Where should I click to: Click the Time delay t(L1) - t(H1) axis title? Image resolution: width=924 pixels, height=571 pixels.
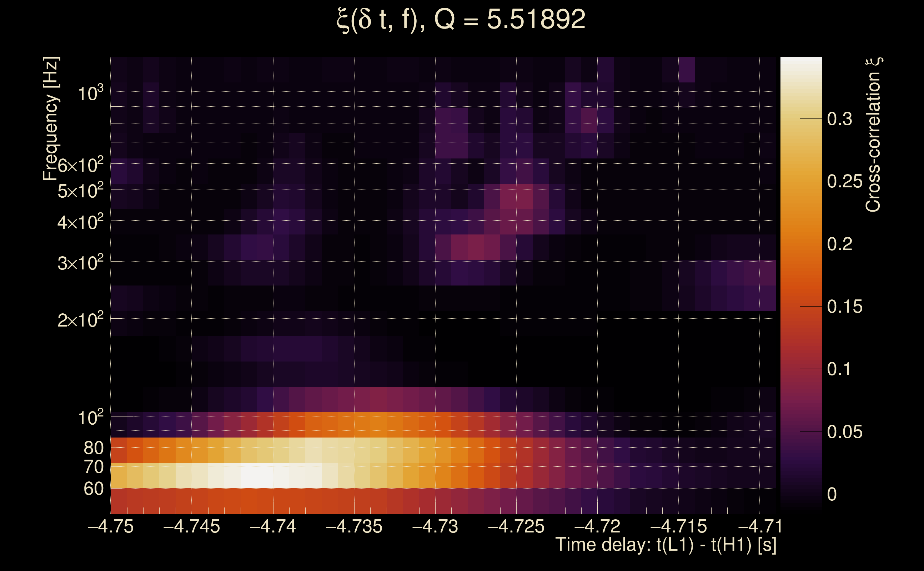(x=666, y=545)
